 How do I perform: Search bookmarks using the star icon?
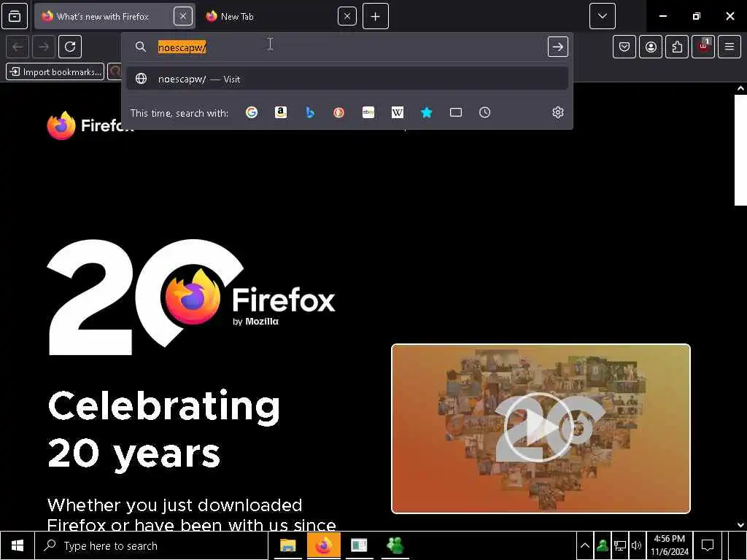click(426, 112)
